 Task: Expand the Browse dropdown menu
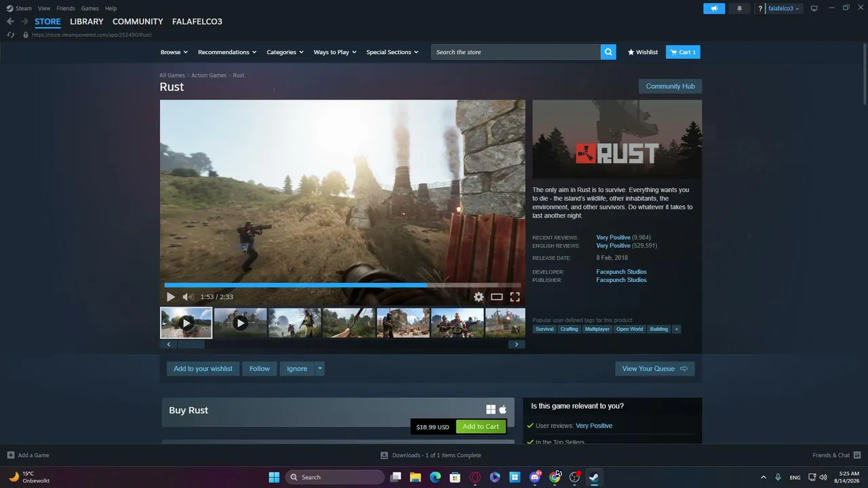[174, 52]
